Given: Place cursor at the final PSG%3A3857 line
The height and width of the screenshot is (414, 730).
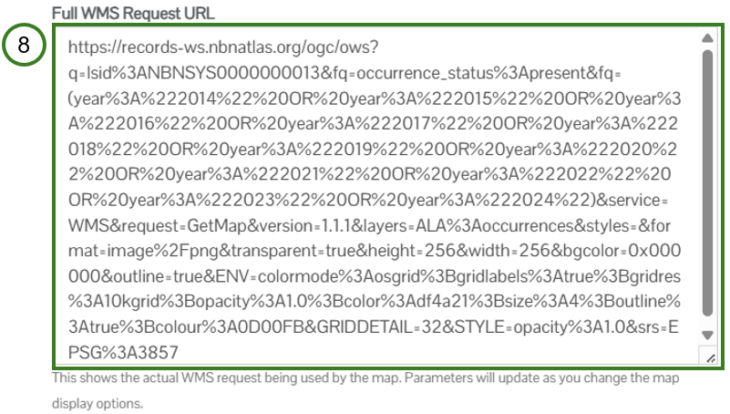Looking at the screenshot, I should [123, 353].
